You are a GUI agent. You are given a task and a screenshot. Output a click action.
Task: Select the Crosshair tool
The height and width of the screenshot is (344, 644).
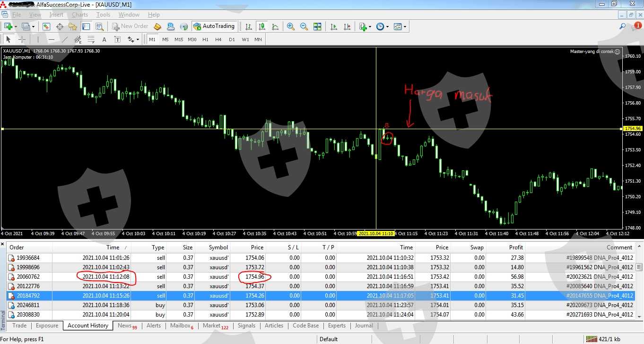click(22, 39)
